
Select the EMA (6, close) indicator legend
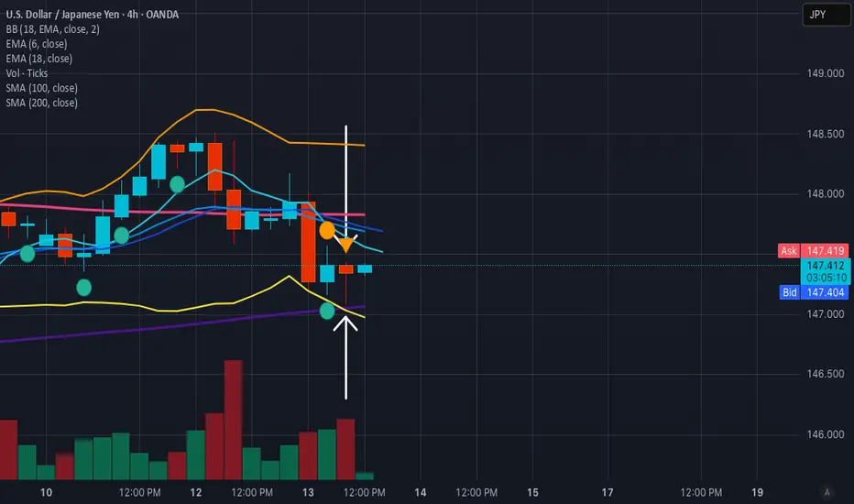point(37,44)
